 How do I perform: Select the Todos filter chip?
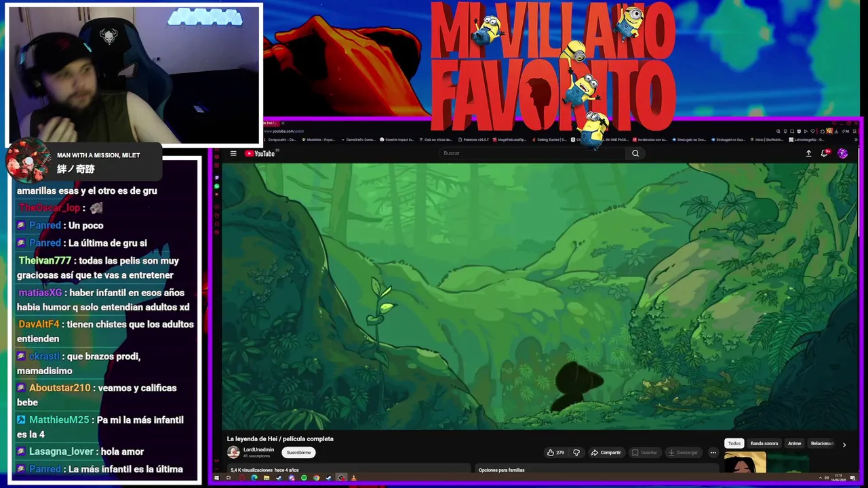(734, 443)
